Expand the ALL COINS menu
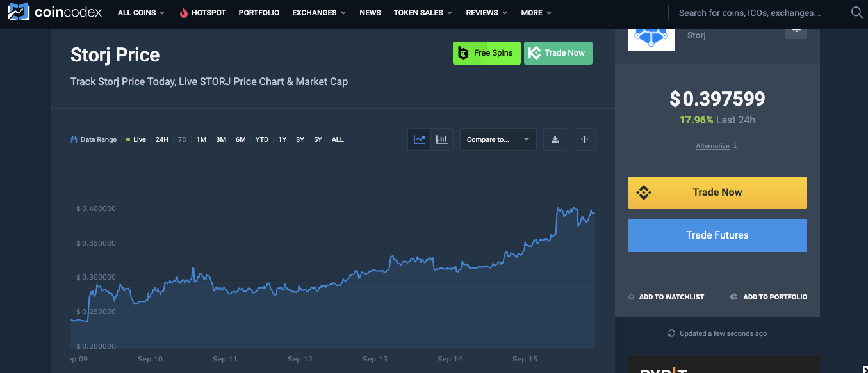Screen dimensions: 868x373 click(140, 12)
